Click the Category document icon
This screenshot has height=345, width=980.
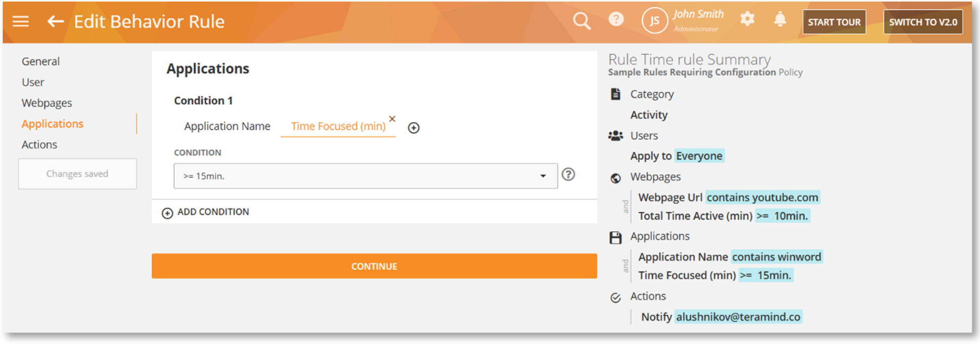point(615,94)
